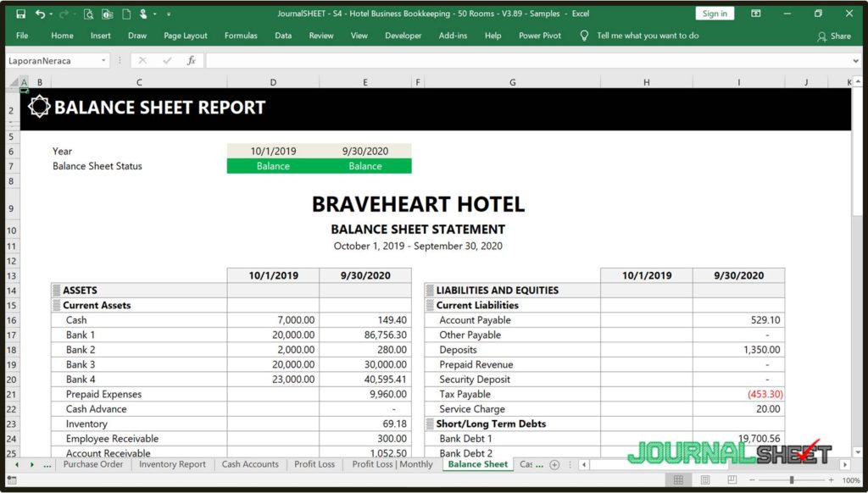Undo the last action
Viewport: 868px width, 493px height.
(x=41, y=14)
